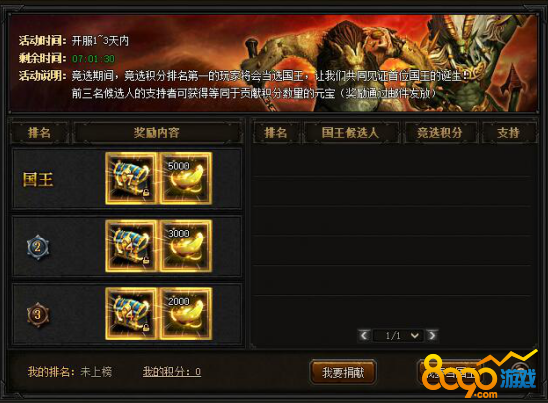Image resolution: width=548 pixels, height=403 pixels.
Task: Go to previous page with left arrow
Action: [x=364, y=336]
